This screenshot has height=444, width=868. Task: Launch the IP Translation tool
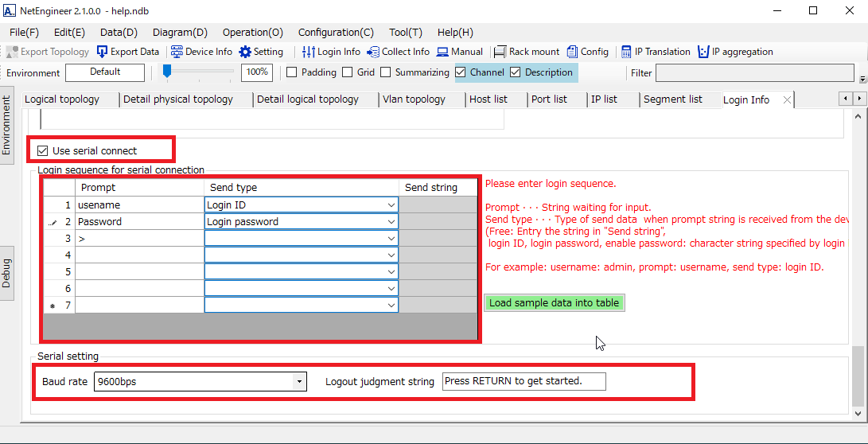(x=626, y=52)
